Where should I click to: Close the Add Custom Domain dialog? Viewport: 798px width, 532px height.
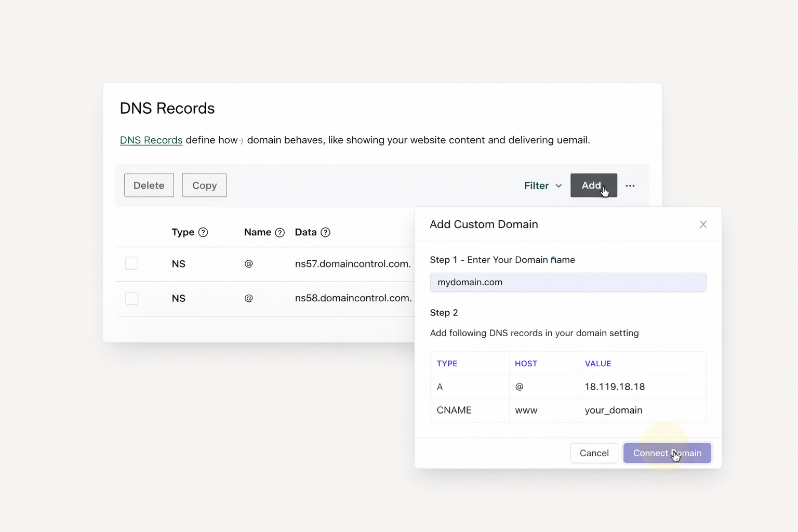pyautogui.click(x=703, y=224)
